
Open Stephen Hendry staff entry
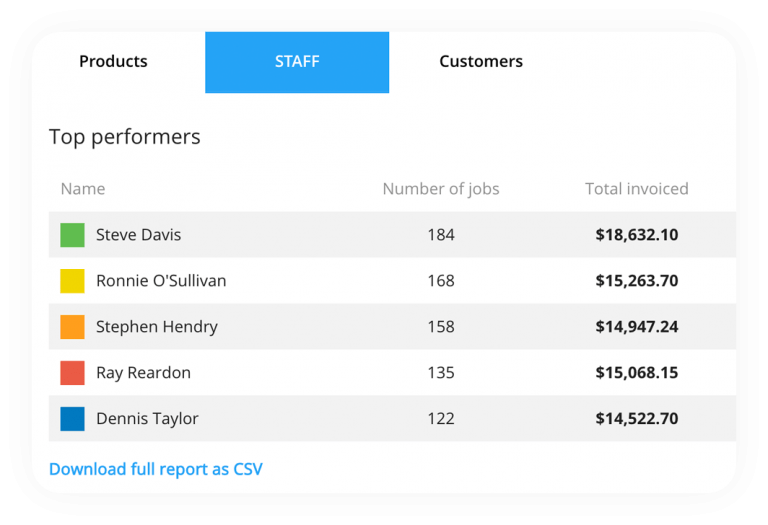[156, 327]
